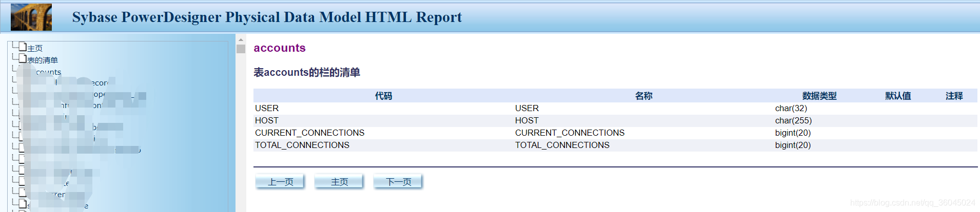The image size is (980, 212).
Task: Click the 注释 column header
Action: (954, 96)
